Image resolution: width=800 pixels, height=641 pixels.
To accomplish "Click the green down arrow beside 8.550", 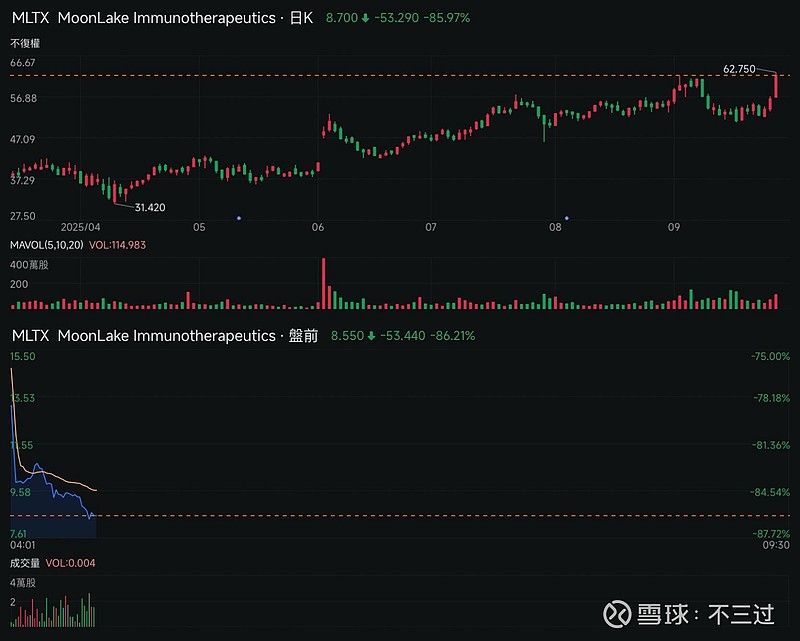I will click(x=371, y=336).
